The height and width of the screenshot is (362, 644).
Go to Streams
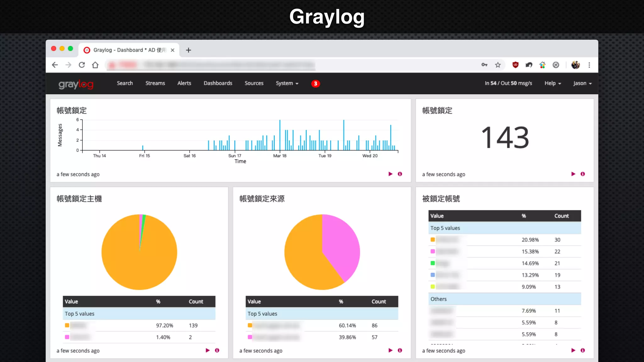coord(155,83)
